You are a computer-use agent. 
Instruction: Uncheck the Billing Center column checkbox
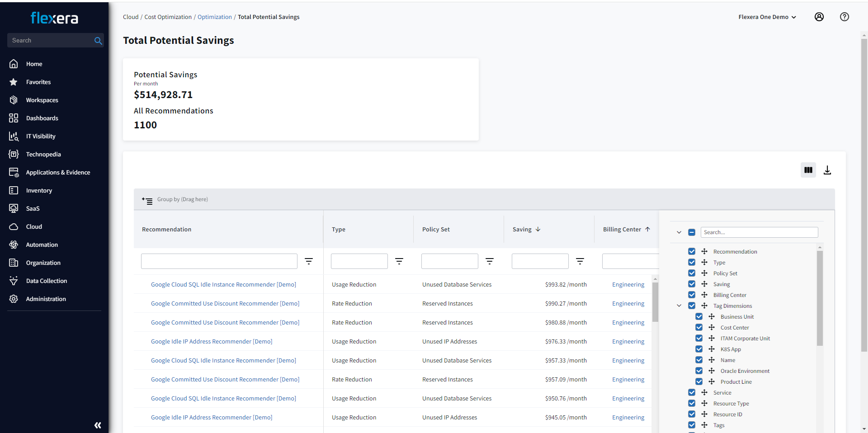pos(692,295)
